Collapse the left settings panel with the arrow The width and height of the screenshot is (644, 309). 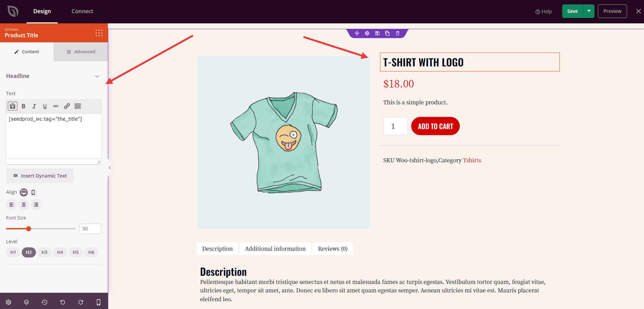click(109, 167)
